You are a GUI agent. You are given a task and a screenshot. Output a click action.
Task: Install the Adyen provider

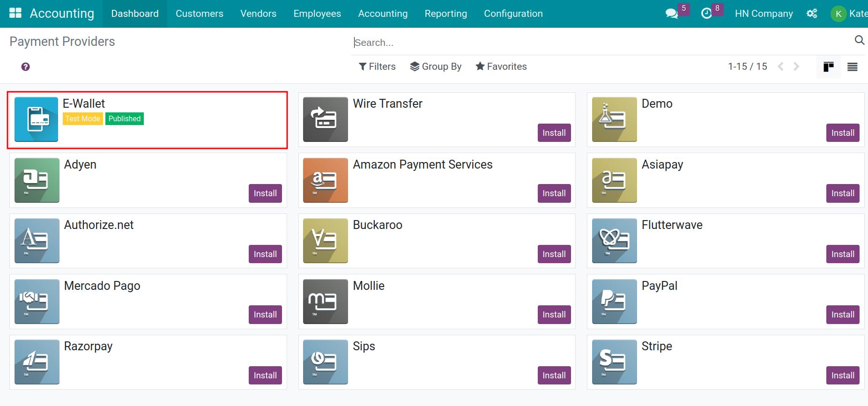point(265,193)
